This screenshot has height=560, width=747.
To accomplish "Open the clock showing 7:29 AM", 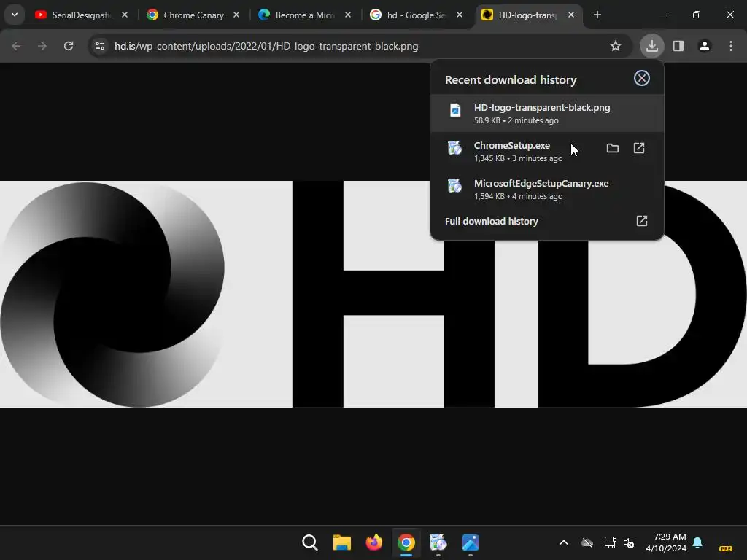I will point(666,542).
